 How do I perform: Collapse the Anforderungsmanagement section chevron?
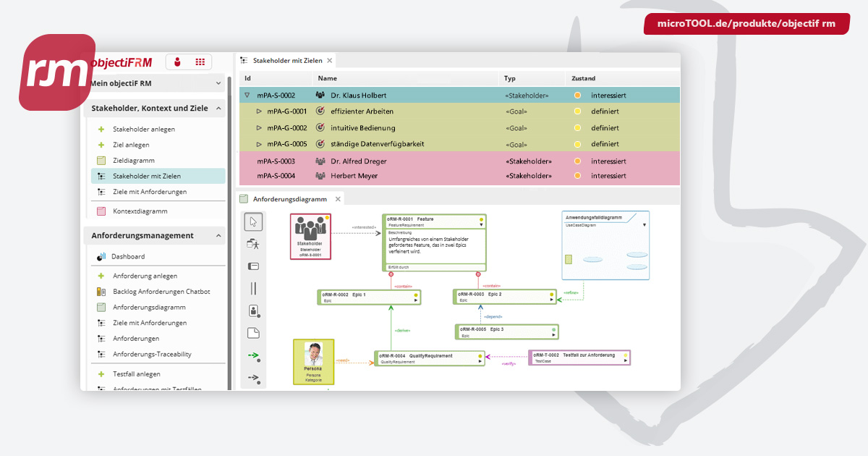pos(218,236)
